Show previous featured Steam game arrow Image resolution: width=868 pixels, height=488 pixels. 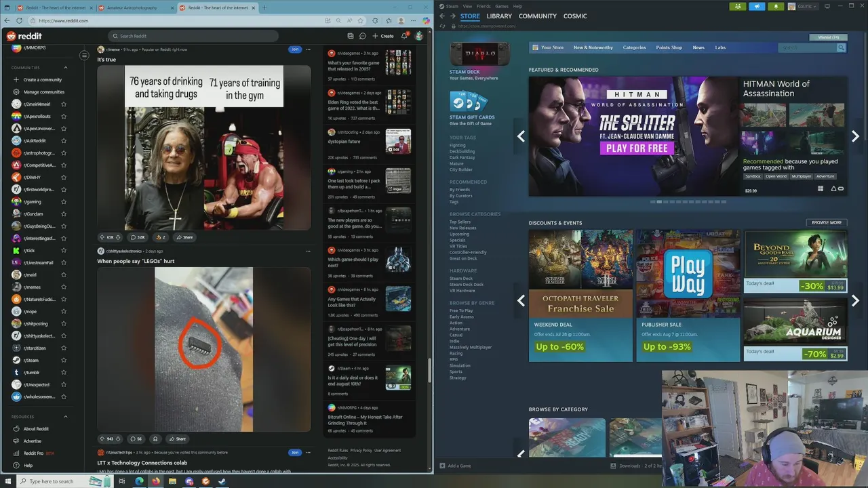click(521, 136)
